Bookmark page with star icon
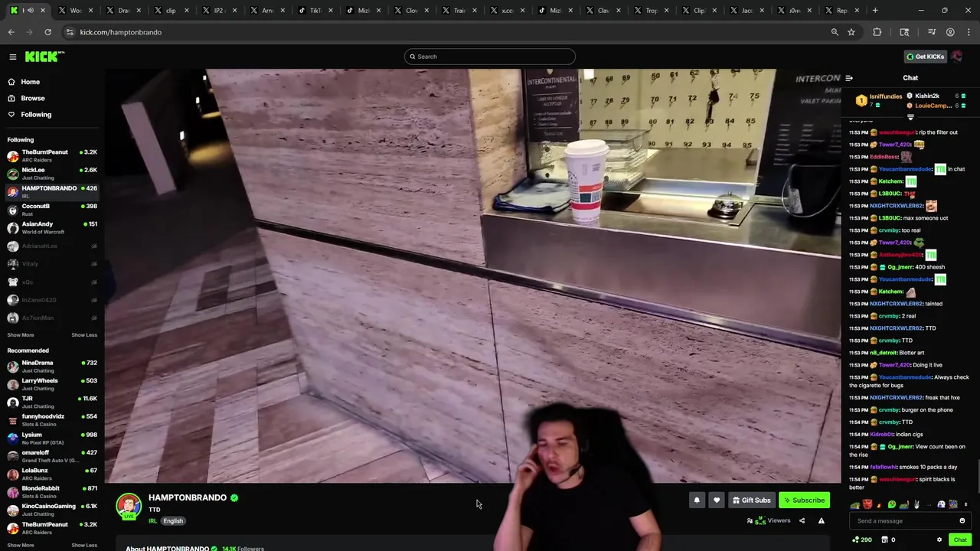 [851, 32]
